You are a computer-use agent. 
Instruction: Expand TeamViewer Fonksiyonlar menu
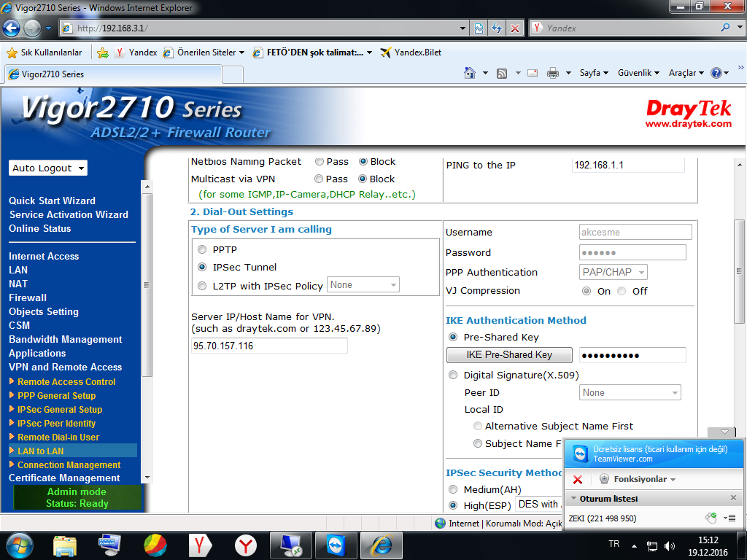click(637, 479)
